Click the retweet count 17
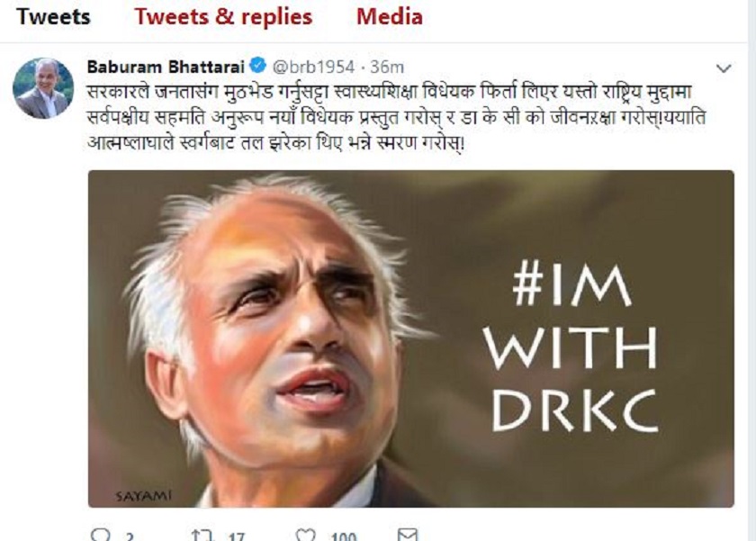The image size is (756, 541). coord(236,536)
